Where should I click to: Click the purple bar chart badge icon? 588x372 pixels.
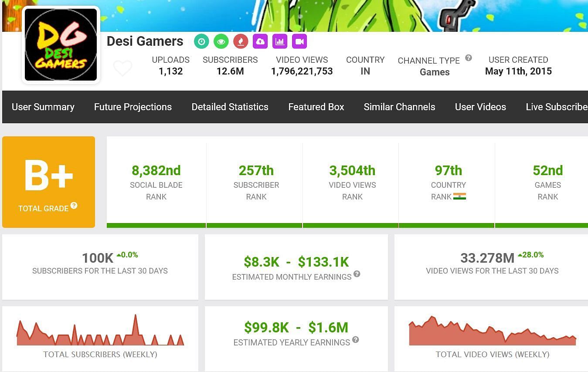(280, 41)
